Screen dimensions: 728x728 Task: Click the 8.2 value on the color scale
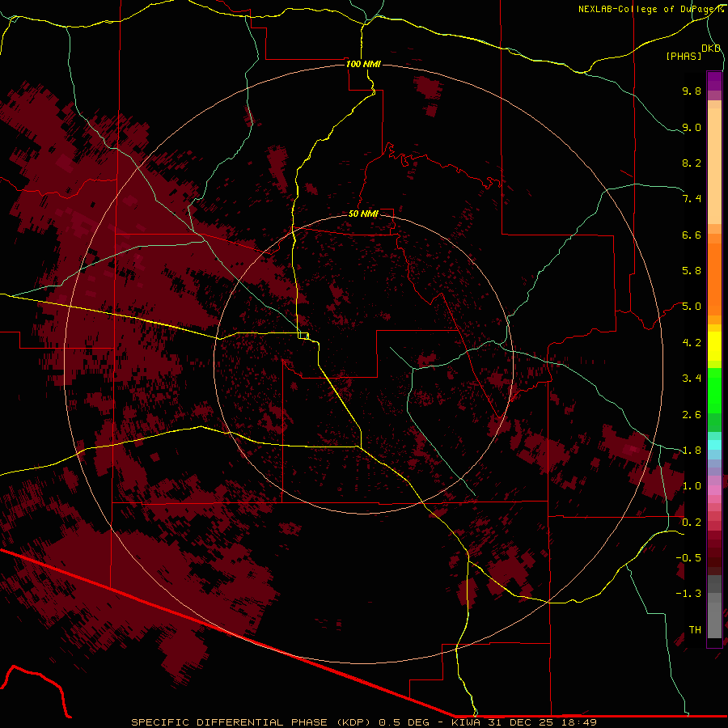(692, 163)
